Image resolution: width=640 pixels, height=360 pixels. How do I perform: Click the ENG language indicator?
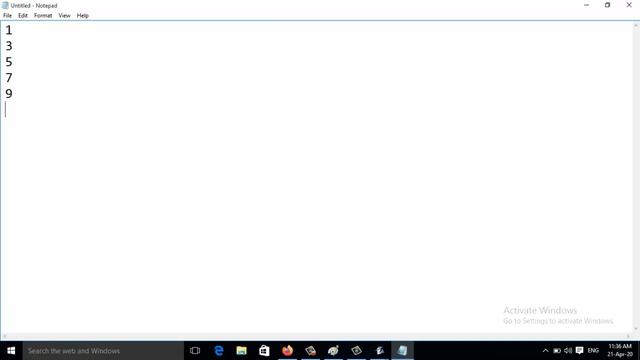[593, 351]
